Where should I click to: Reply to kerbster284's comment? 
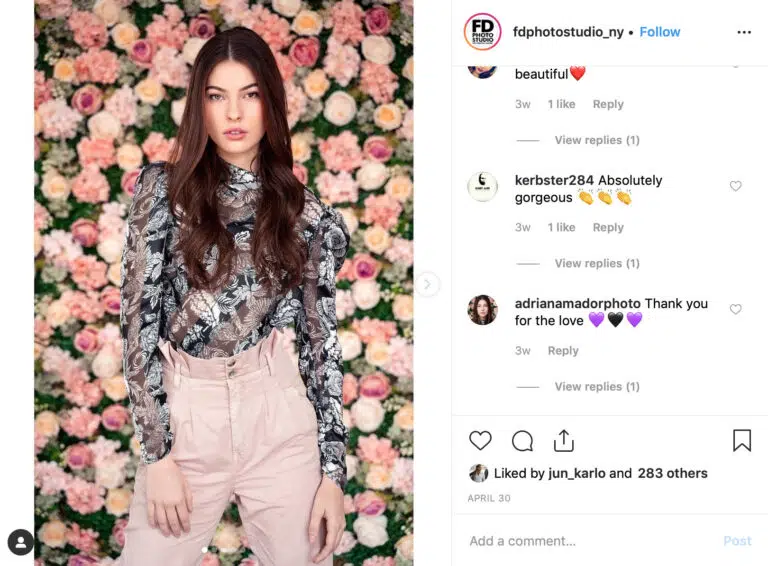pos(608,228)
